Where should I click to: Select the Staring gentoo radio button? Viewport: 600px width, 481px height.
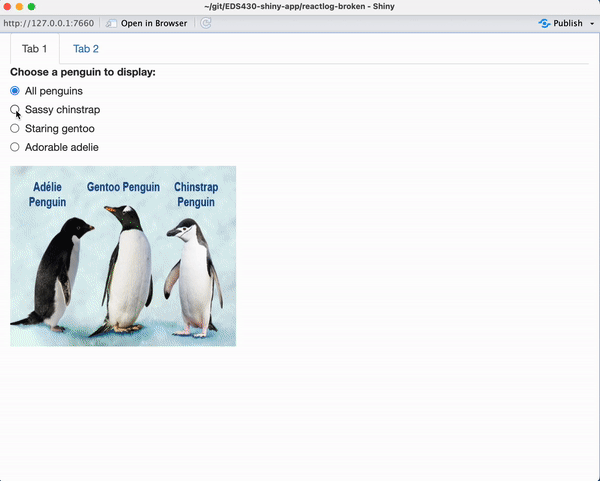coord(15,128)
